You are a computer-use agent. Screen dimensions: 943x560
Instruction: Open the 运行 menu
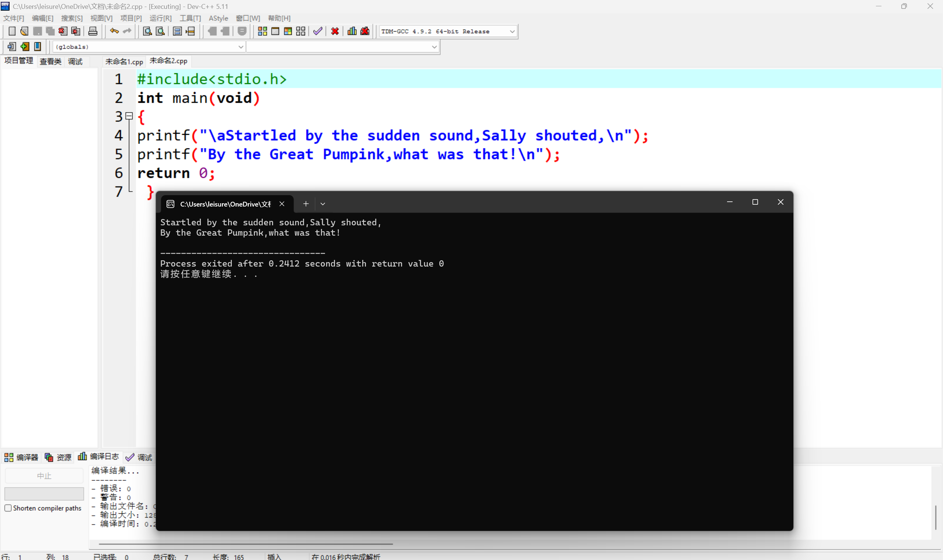click(160, 18)
